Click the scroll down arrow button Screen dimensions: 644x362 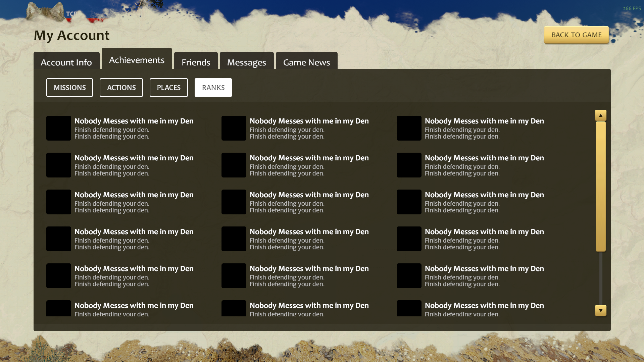pyautogui.click(x=600, y=311)
